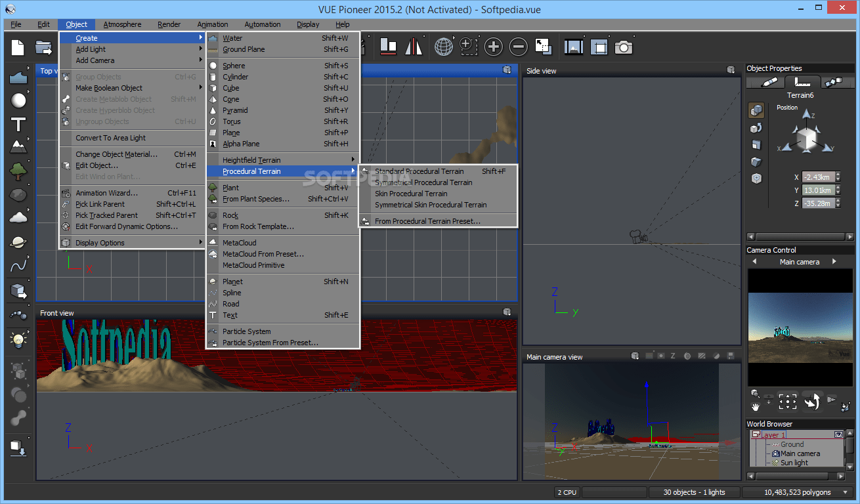Toggle the Position mode icon in Object Properties
This screenshot has height=504, width=860.
pos(756,110)
